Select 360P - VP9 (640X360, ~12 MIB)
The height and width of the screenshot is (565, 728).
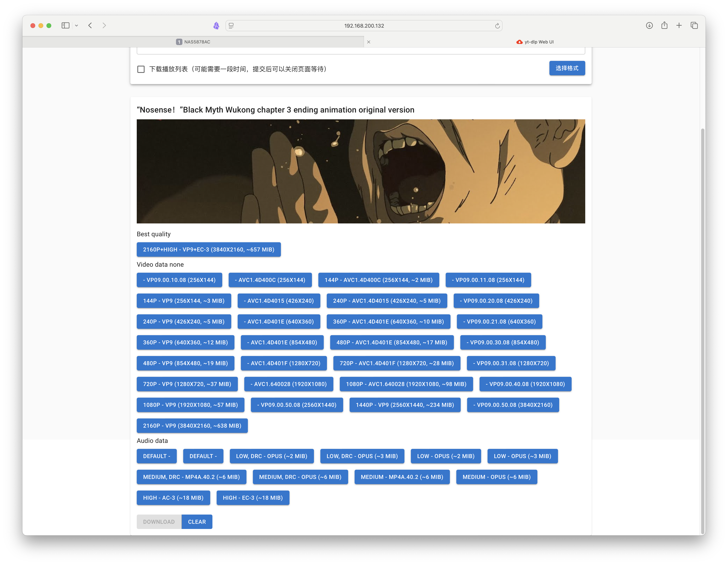[x=185, y=343]
